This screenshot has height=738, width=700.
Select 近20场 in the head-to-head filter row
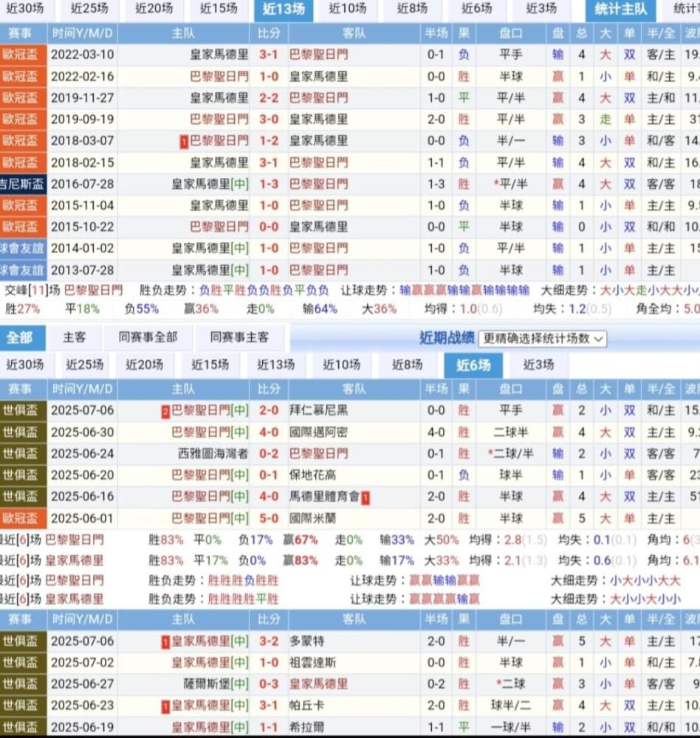pyautogui.click(x=154, y=8)
